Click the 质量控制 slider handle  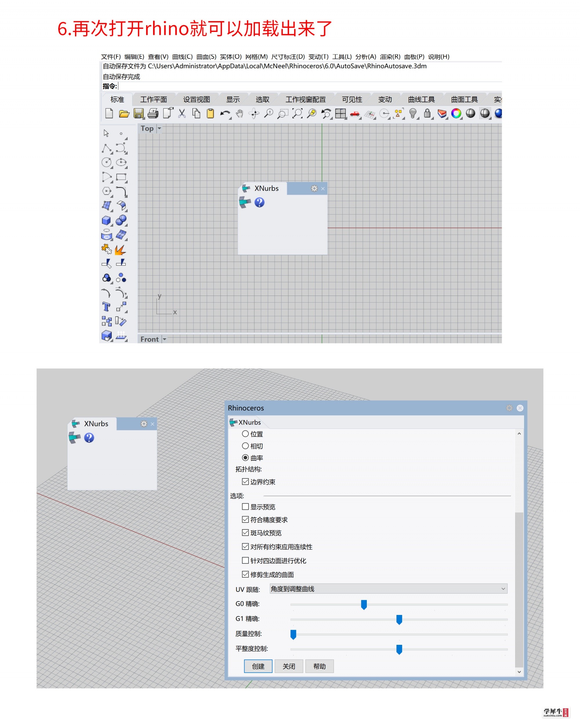(293, 634)
